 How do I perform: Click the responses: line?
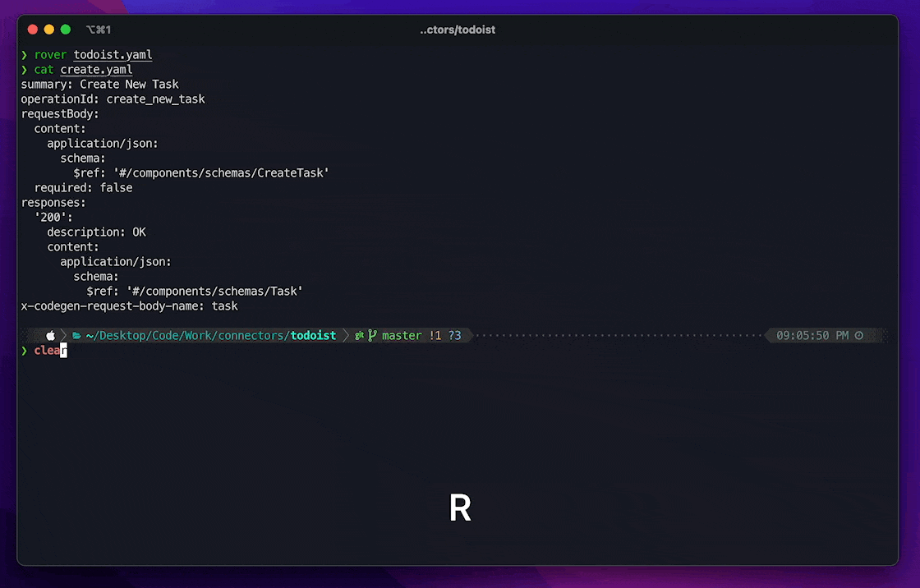tap(53, 203)
